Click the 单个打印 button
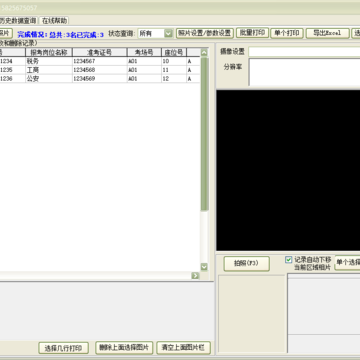Image resolution: width=360 pixels, height=360 pixels. 287,33
